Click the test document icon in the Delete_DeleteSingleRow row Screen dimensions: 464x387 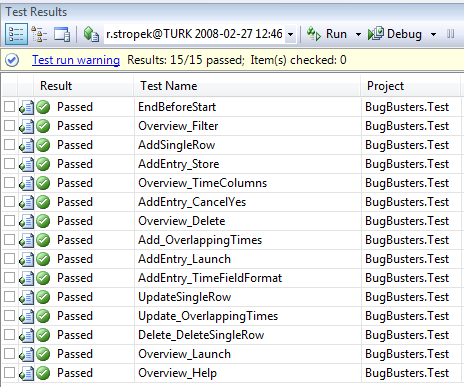tap(27, 335)
